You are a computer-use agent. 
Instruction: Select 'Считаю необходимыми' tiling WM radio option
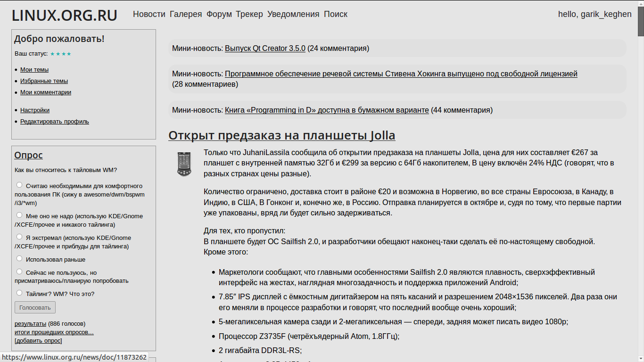pyautogui.click(x=19, y=185)
